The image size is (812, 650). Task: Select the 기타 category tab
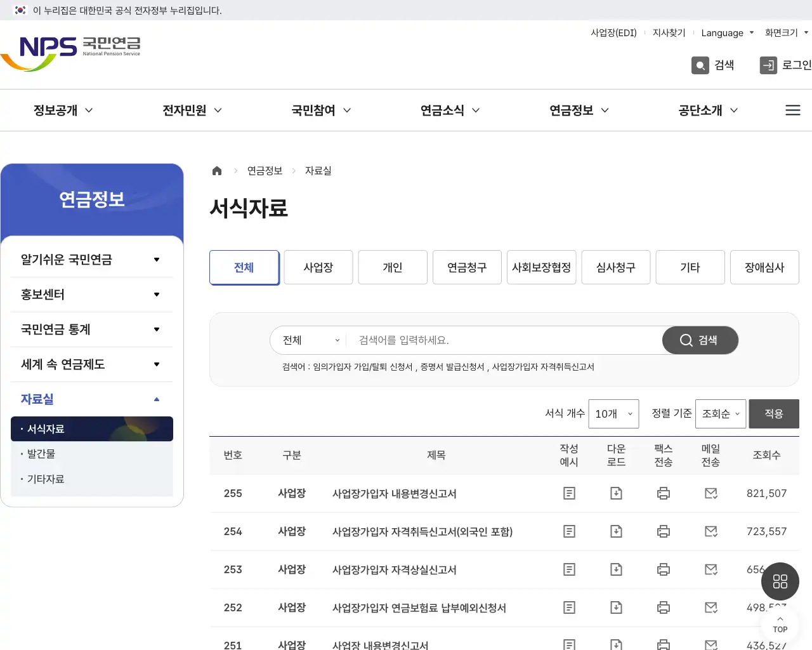coord(690,267)
